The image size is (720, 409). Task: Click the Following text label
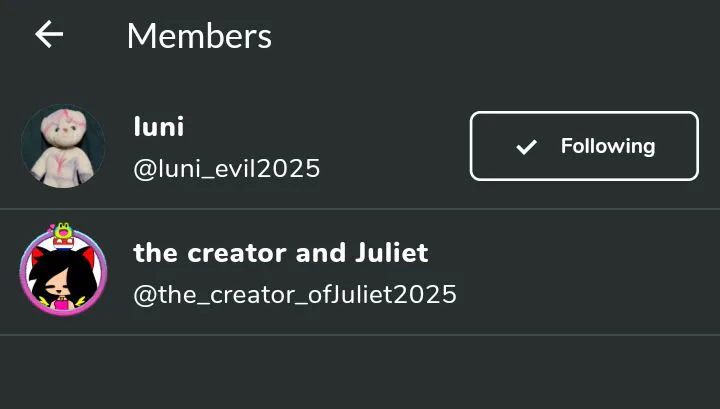[608, 146]
